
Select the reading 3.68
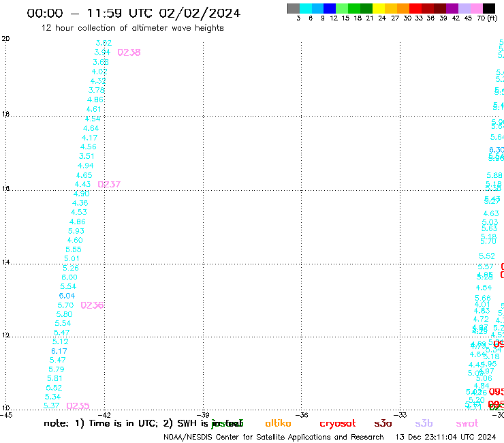click(101, 62)
